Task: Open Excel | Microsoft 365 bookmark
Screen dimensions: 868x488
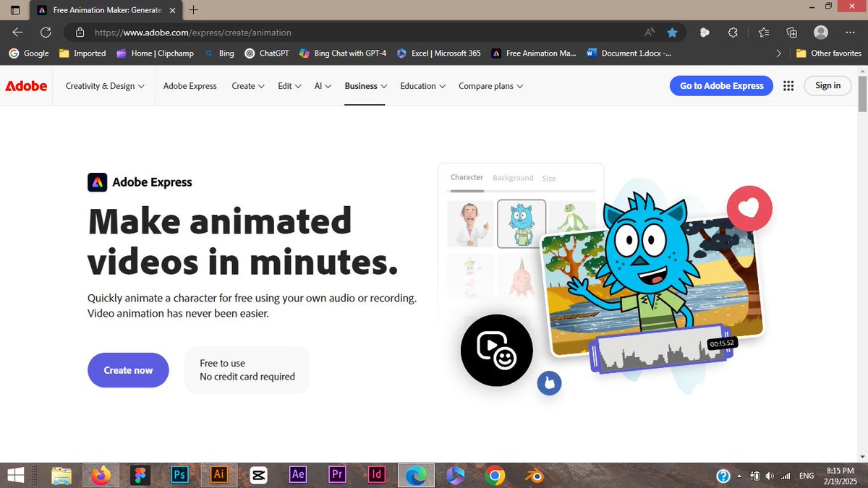Action: [x=438, y=53]
